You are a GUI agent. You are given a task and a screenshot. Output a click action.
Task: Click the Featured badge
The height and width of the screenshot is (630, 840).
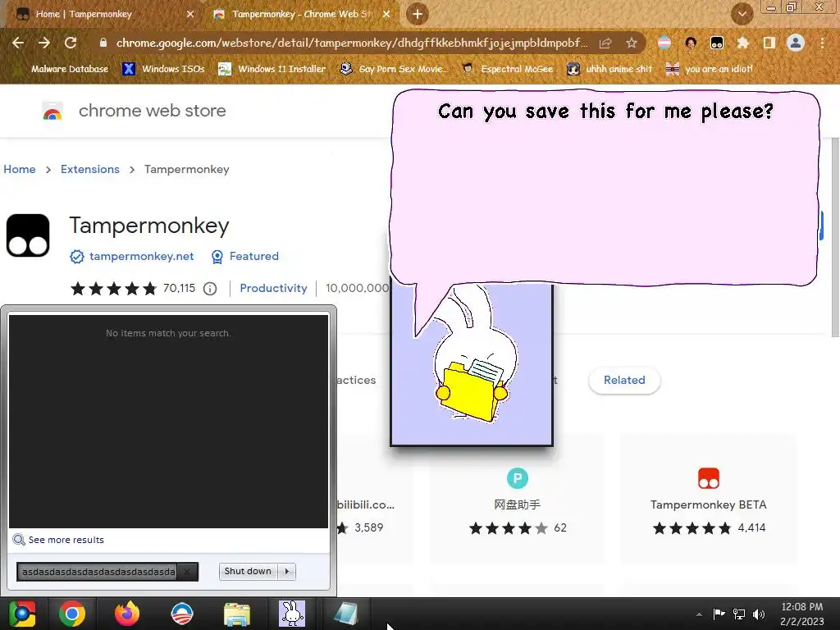(x=244, y=257)
